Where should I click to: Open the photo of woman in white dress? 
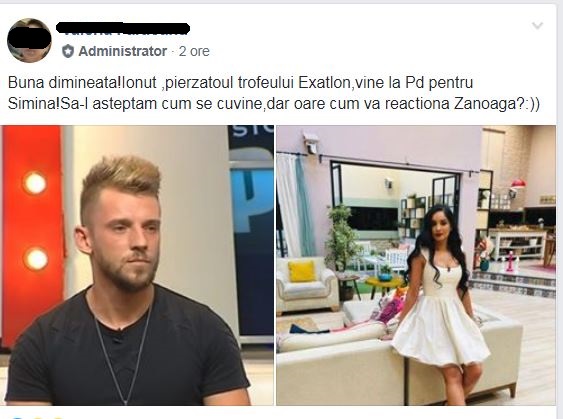tap(416, 265)
